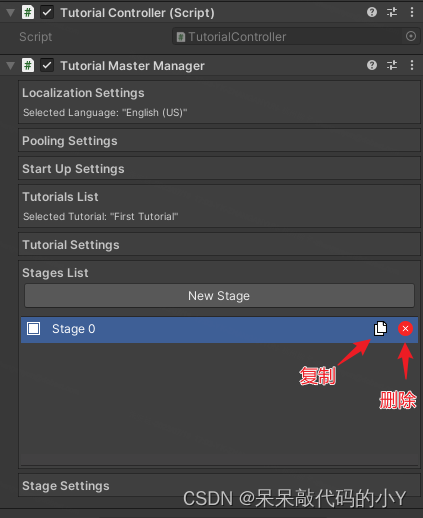
Task: Disable the Tutorial Controller script checkbox
Action: pyautogui.click(x=47, y=13)
